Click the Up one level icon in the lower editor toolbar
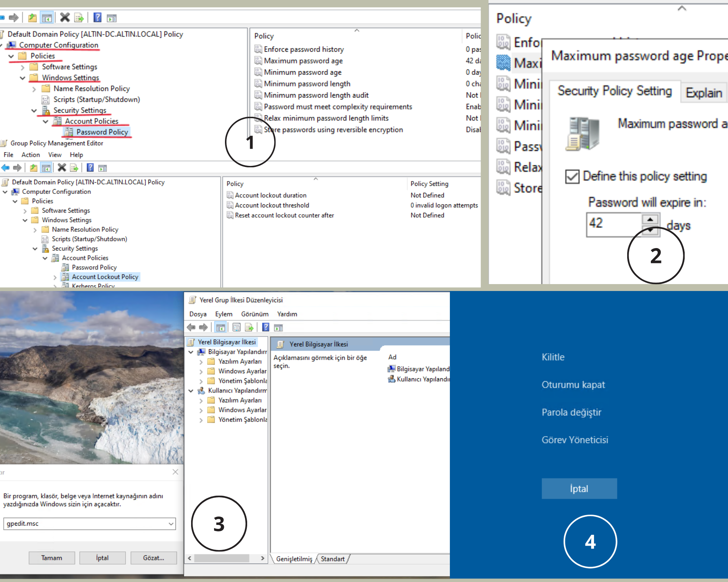Image resolution: width=728 pixels, height=582 pixels. 33,168
